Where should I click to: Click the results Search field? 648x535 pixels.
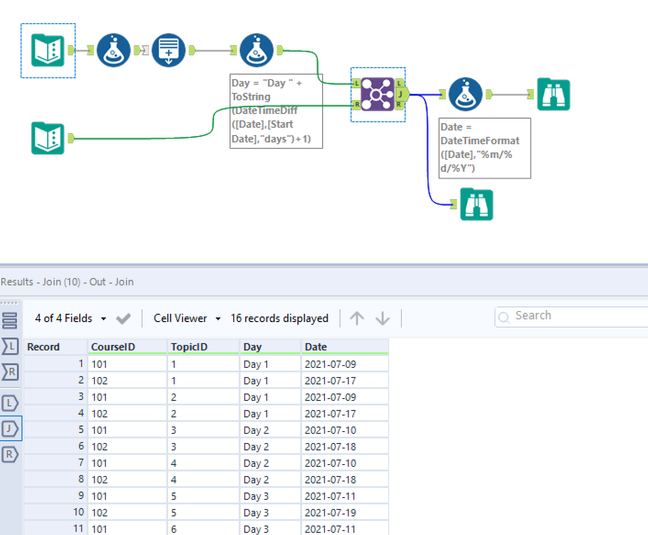(x=571, y=317)
